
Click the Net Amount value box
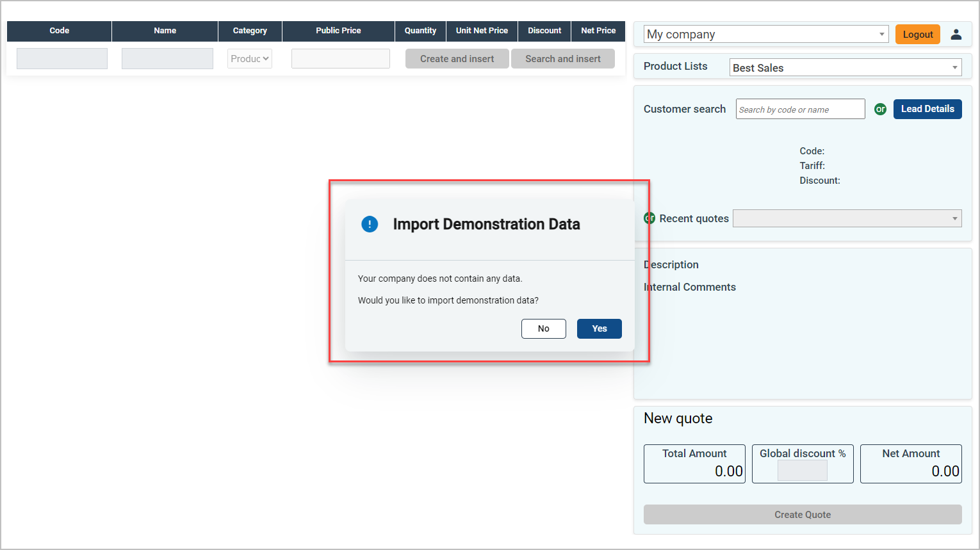click(x=911, y=464)
